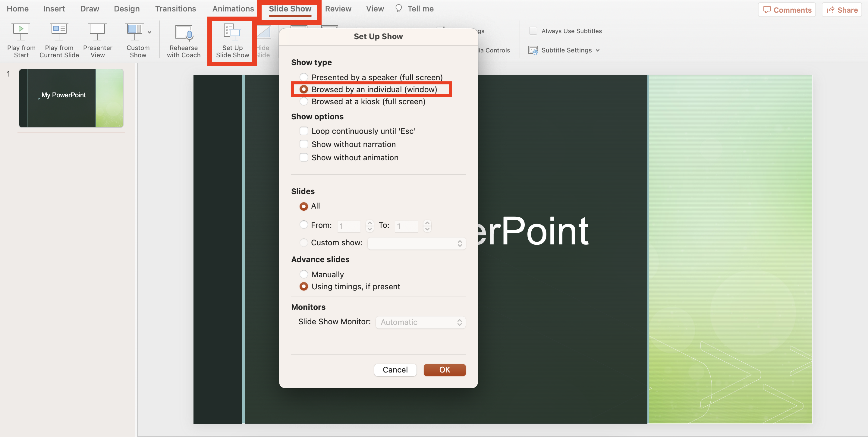The height and width of the screenshot is (437, 868).
Task: Click the Tell me search text
Action: coord(420,9)
